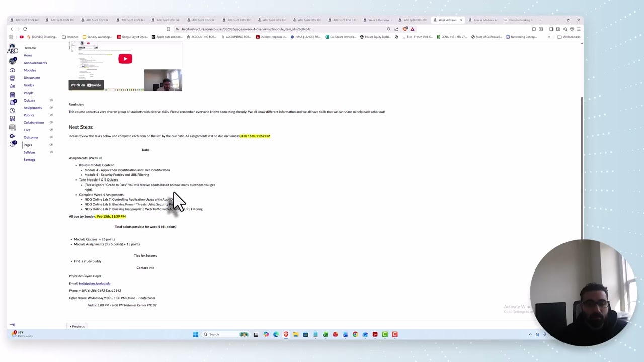This screenshot has width=644, height=362.
Task: Open the Security Workshop bookmark folder
Action: click(x=97, y=37)
